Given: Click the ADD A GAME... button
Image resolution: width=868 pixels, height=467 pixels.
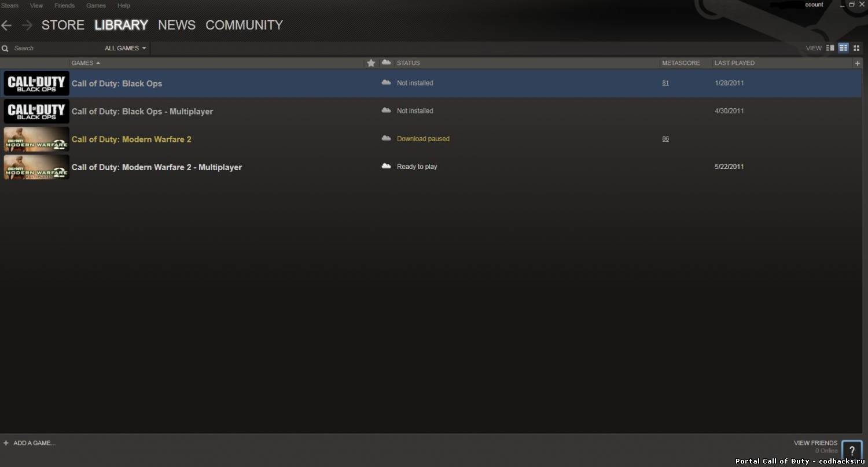Looking at the screenshot, I should coord(35,443).
